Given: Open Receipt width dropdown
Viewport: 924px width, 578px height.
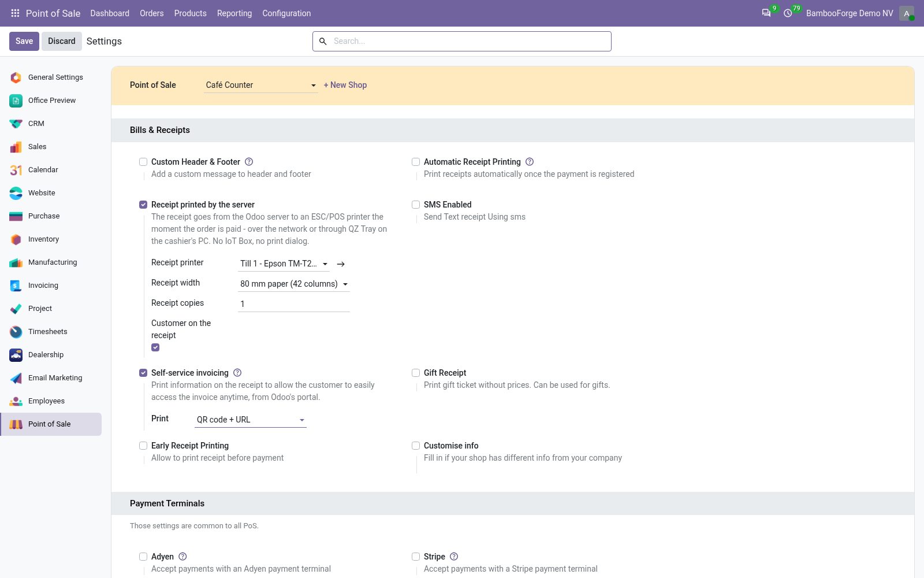Looking at the screenshot, I should [294, 284].
